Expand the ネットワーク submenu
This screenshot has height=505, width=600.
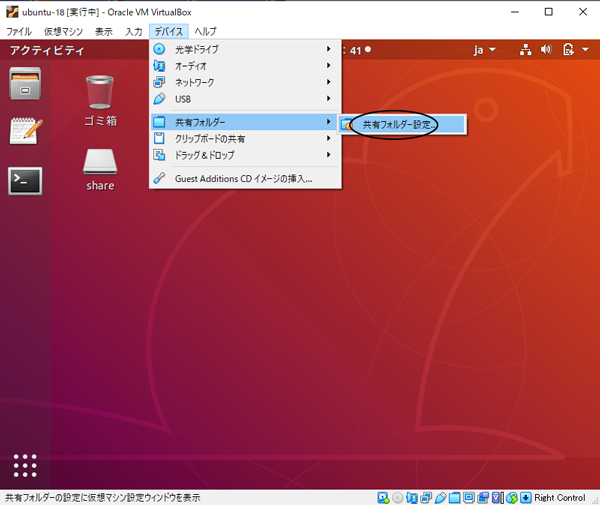tap(328, 82)
